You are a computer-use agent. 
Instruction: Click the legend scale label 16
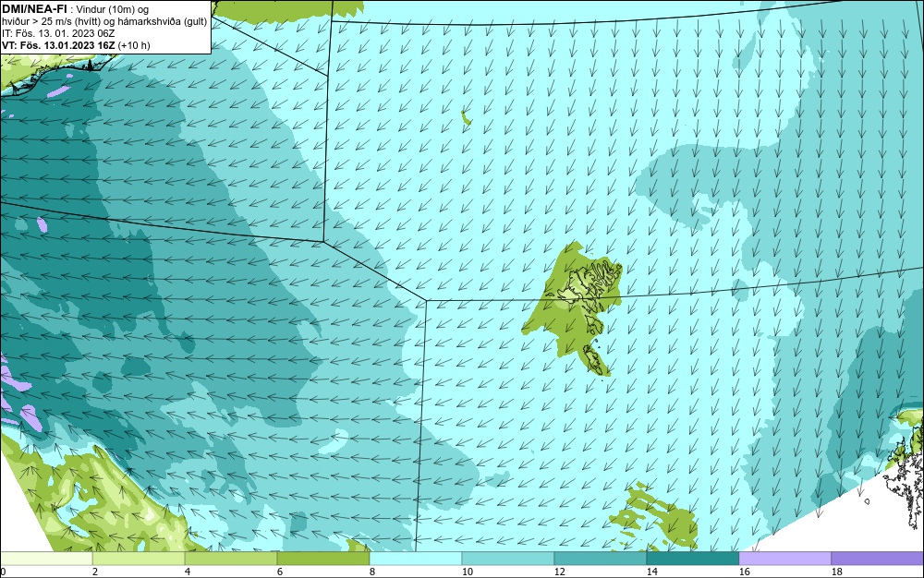coord(744,572)
